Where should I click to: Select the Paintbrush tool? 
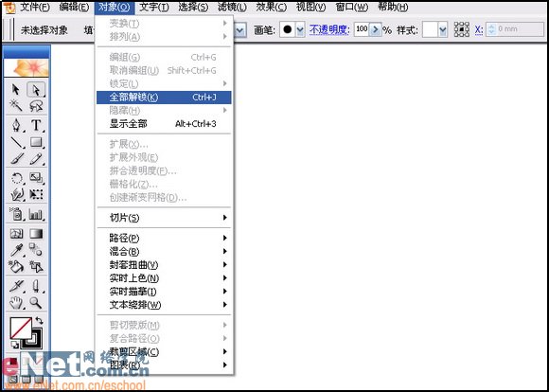(x=16, y=159)
